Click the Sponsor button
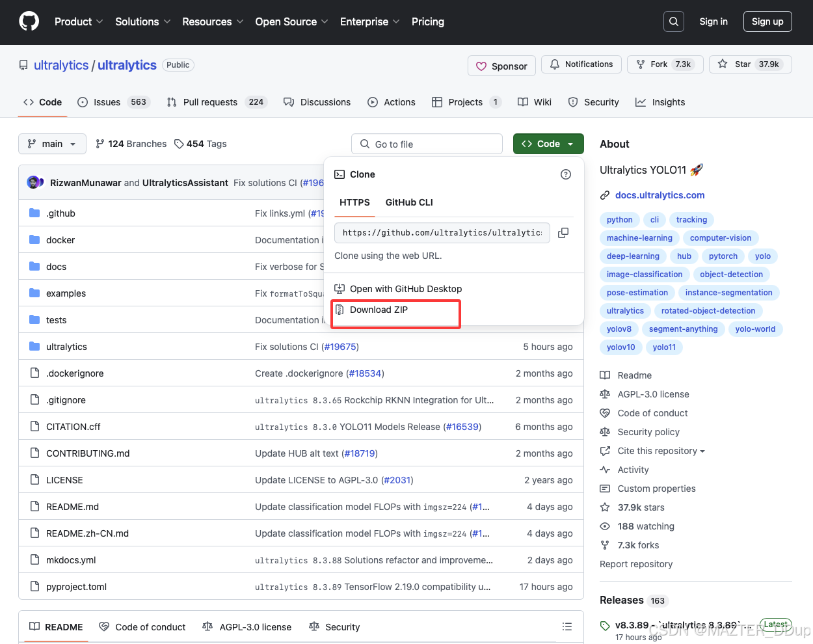This screenshot has width=813, height=644. point(502,66)
